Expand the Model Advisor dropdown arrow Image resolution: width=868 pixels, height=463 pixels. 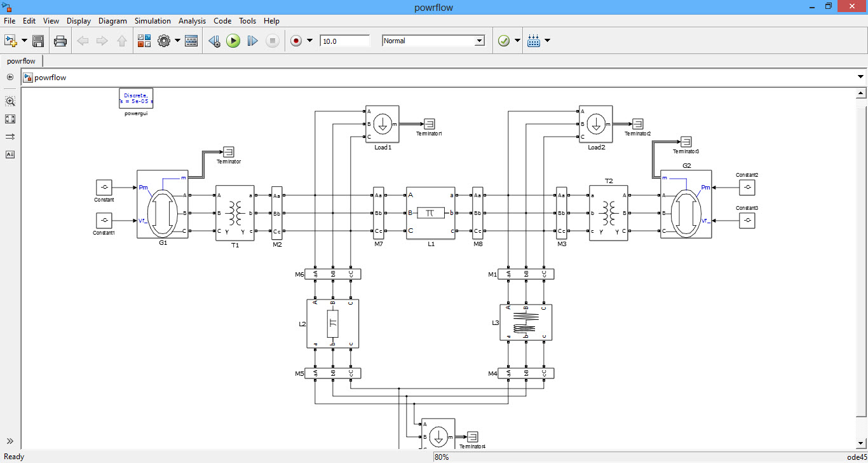(517, 41)
